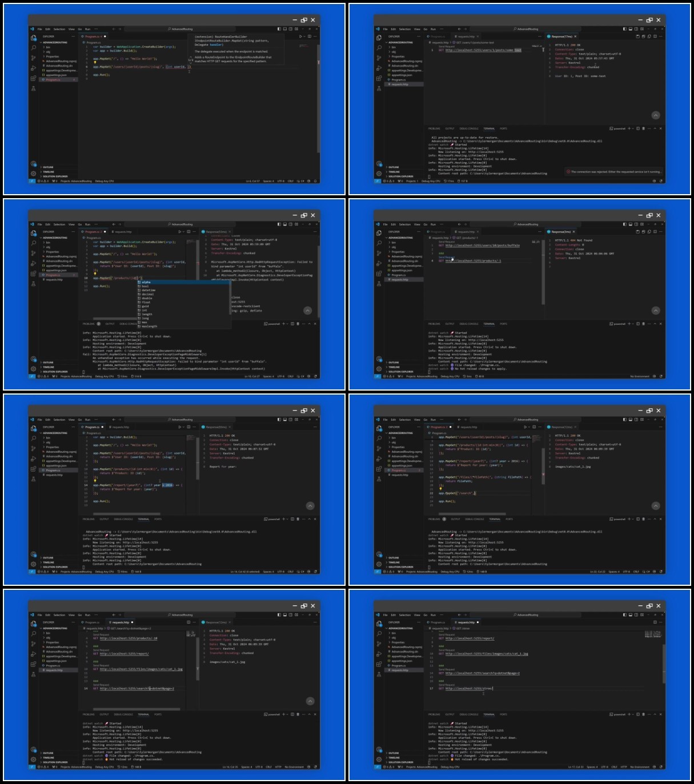
Task: Open Run and Debug in MapGet tooltip window
Action: [33, 68]
